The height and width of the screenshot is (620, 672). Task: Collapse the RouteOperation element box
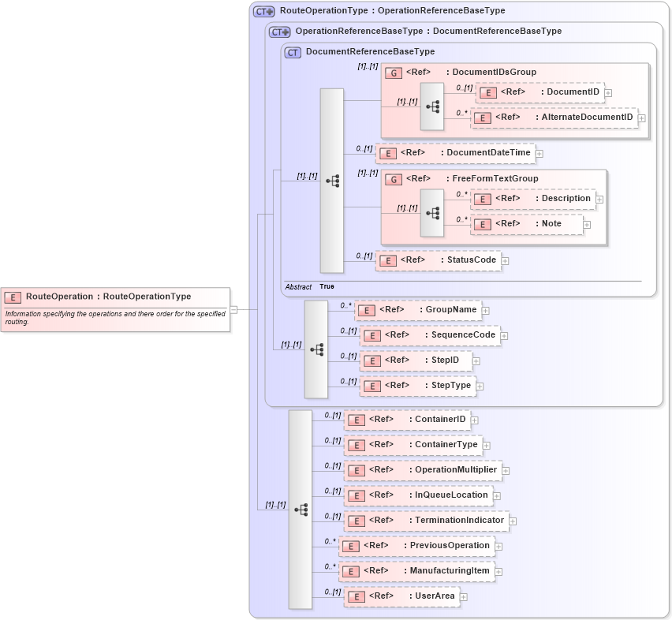tap(232, 309)
